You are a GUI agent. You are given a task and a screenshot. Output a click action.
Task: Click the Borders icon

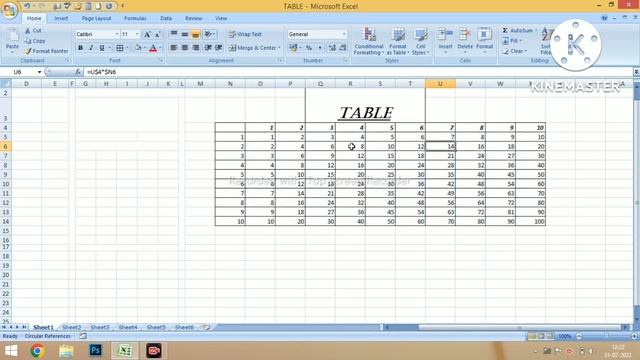(120, 48)
